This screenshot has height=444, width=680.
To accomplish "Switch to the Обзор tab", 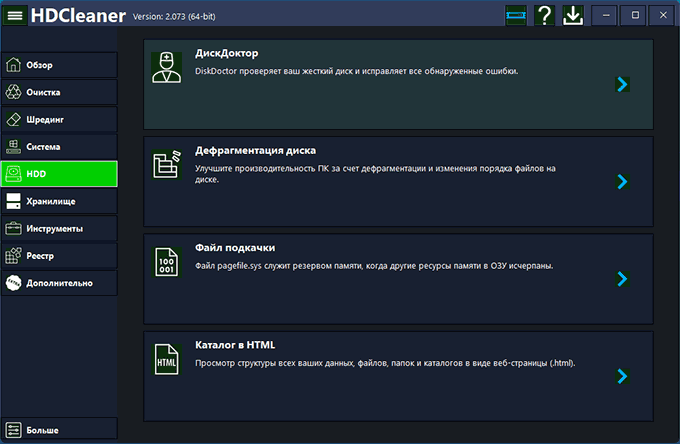I will pyautogui.click(x=59, y=65).
